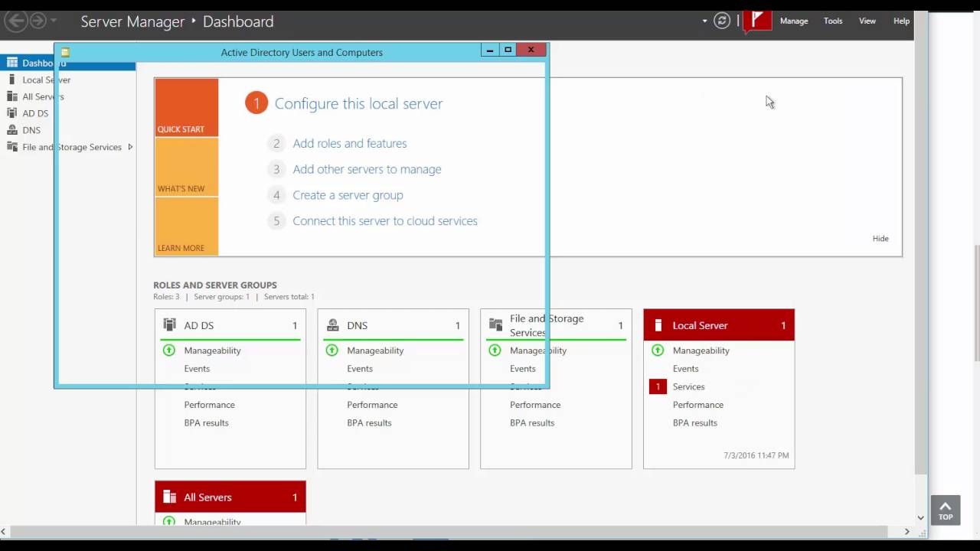This screenshot has height=551, width=980.
Task: Open the navigation history dropdown arrow
Action: pos(54,21)
